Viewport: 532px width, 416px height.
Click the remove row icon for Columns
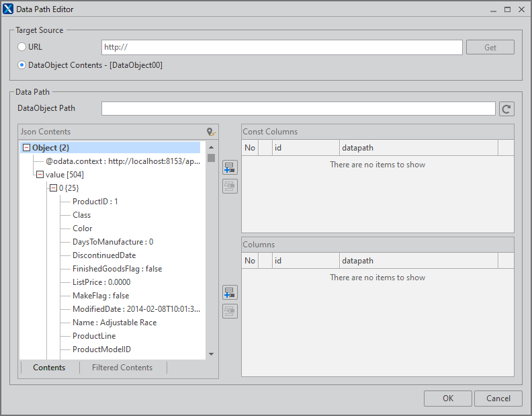tap(230, 311)
